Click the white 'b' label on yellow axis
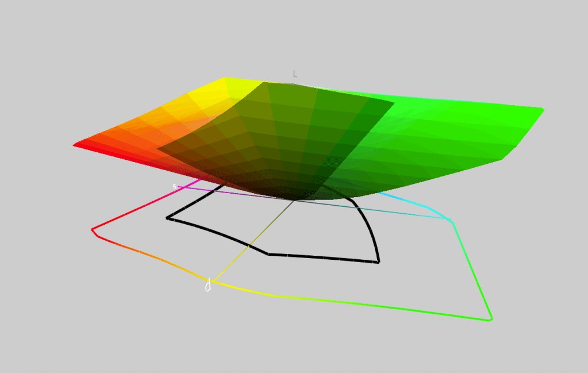The image size is (588, 373). pos(208,285)
